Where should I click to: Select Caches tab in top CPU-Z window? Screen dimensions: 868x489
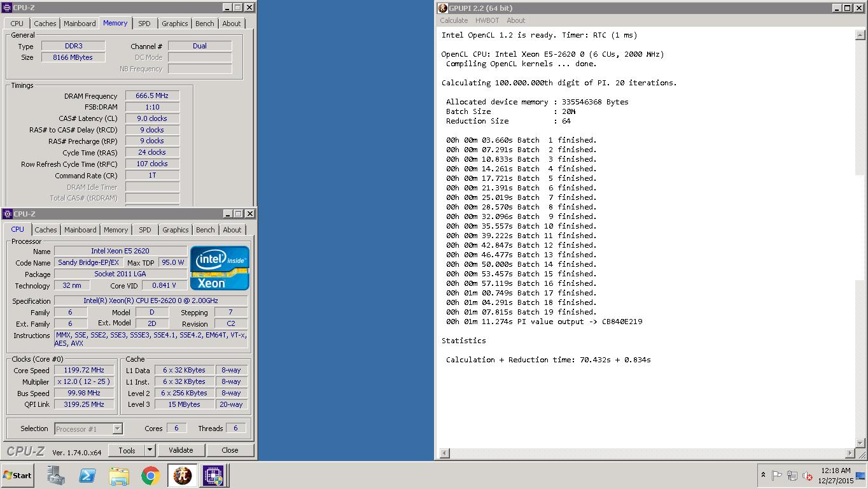coord(45,24)
